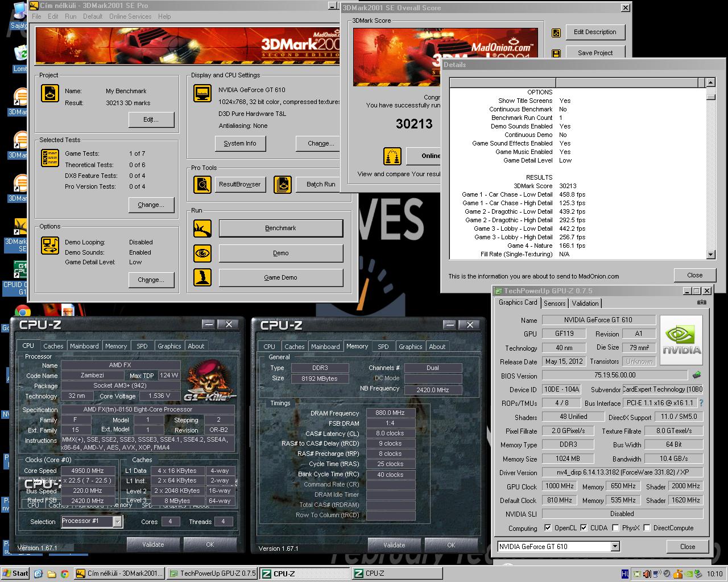Click the icon beside Batch Run

coord(283,184)
